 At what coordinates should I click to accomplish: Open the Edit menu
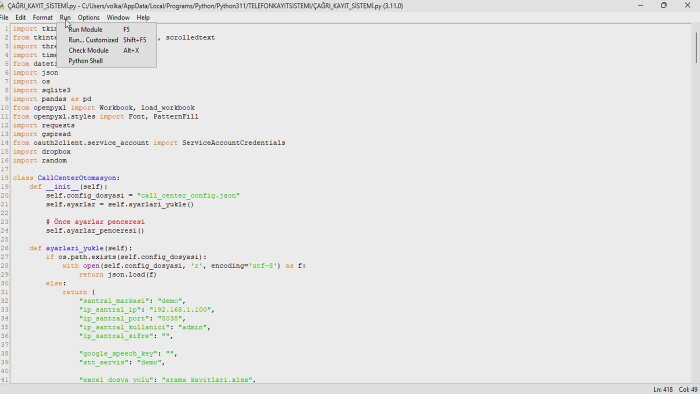pyautogui.click(x=21, y=17)
